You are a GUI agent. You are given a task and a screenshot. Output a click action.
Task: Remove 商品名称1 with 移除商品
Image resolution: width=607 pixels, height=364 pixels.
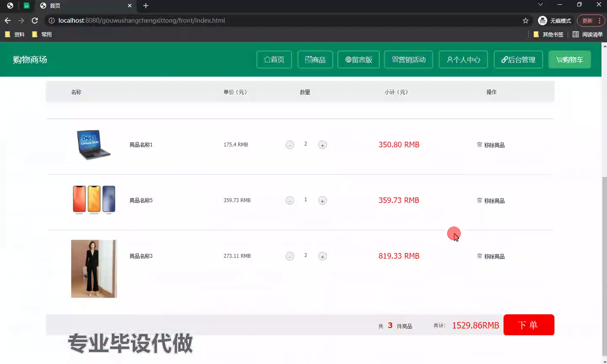point(491,145)
